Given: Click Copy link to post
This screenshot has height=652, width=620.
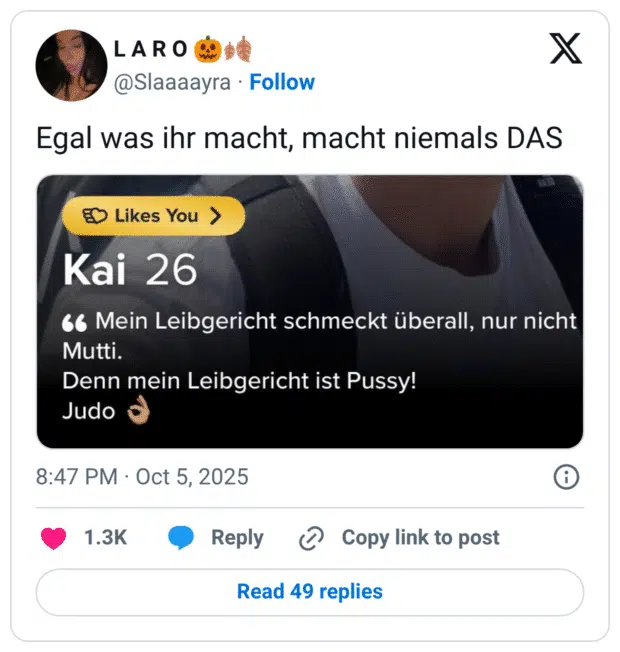Looking at the screenshot, I should (420, 537).
